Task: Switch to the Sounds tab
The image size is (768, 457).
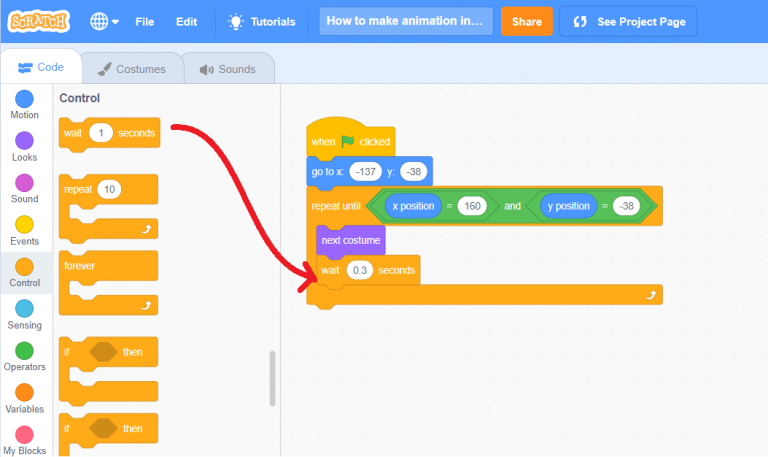Action: (227, 69)
